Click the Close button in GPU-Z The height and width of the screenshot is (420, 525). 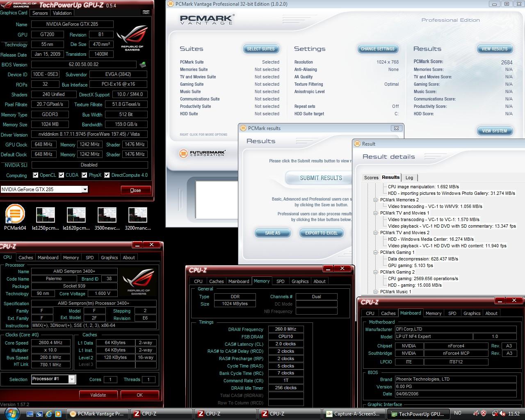(x=136, y=190)
